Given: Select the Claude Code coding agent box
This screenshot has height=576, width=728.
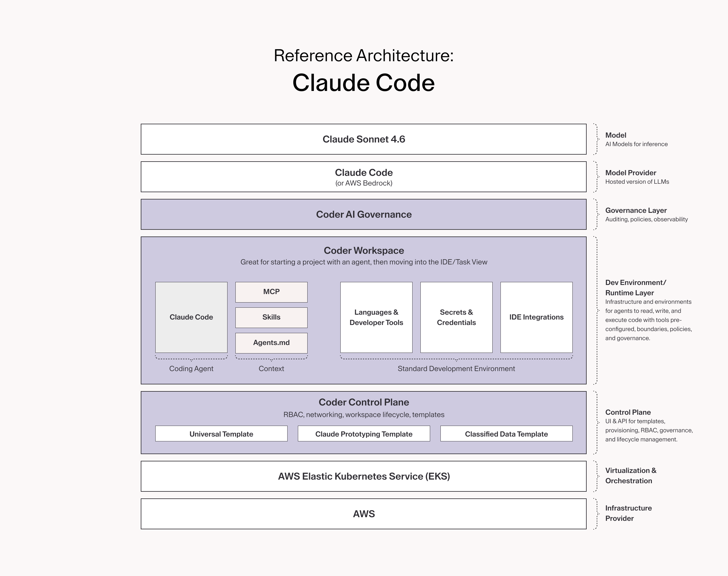Looking at the screenshot, I should 191,317.
